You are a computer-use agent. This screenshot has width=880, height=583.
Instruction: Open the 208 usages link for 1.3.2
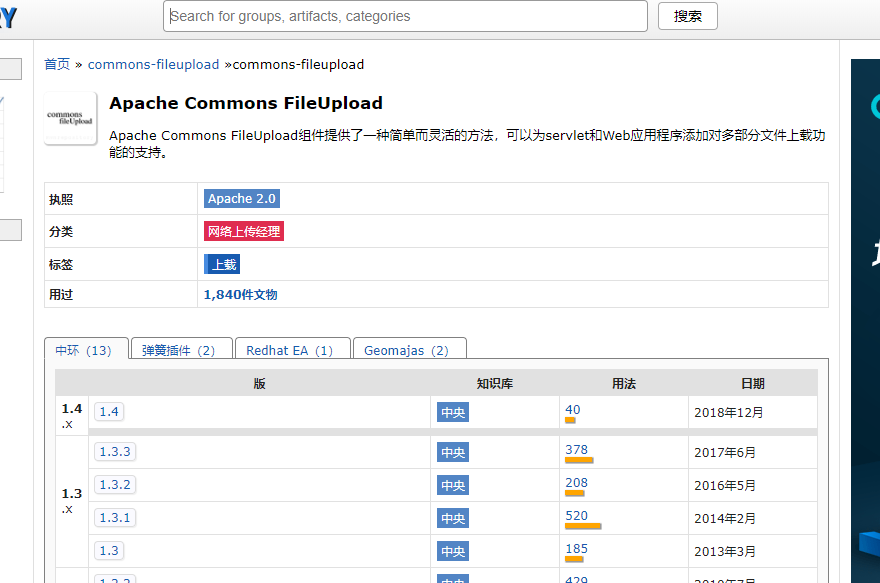pyautogui.click(x=576, y=483)
